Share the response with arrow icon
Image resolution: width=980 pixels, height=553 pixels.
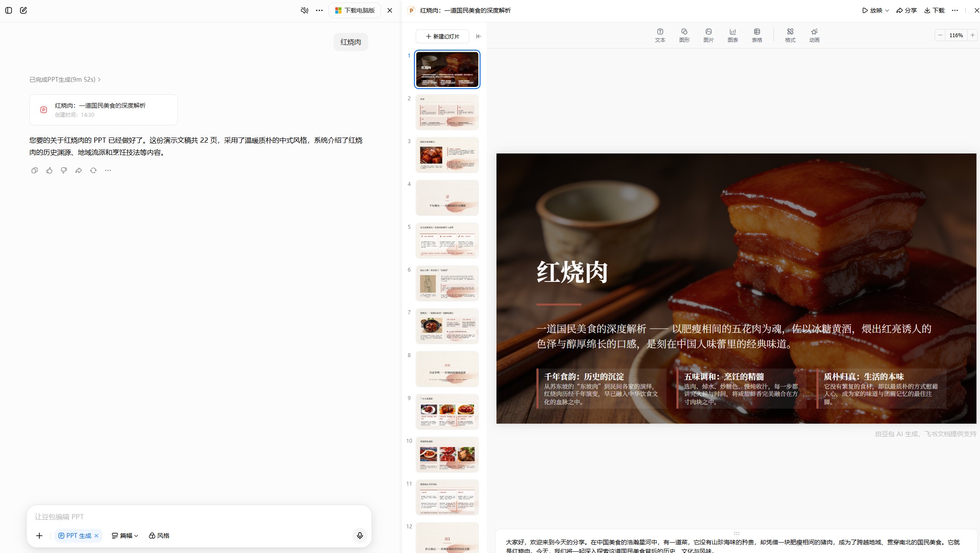click(x=79, y=170)
